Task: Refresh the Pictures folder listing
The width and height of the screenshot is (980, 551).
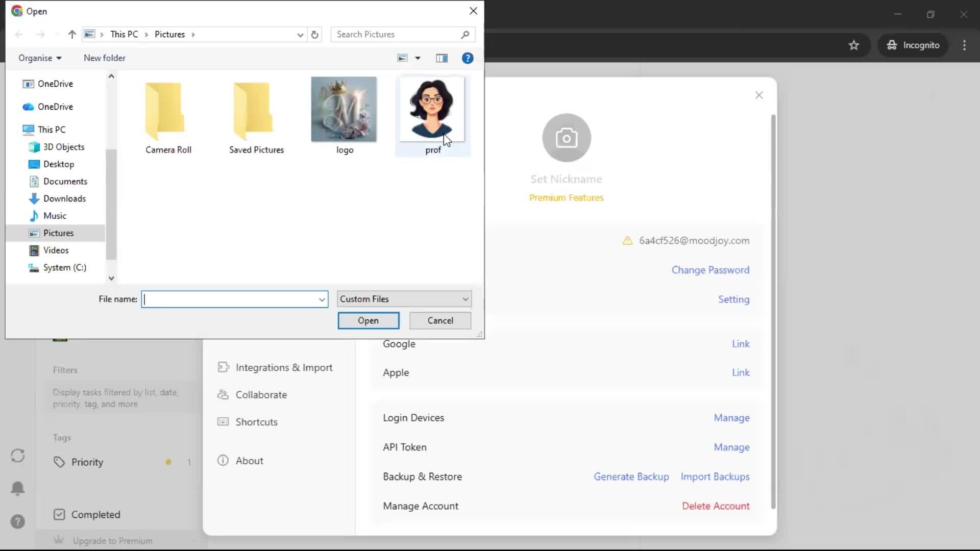Action: tap(315, 35)
